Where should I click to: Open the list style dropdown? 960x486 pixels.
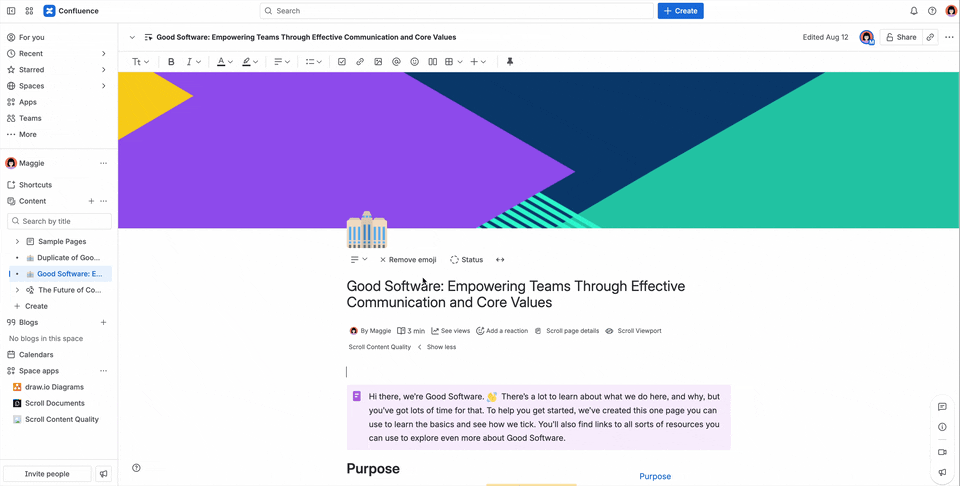point(313,62)
